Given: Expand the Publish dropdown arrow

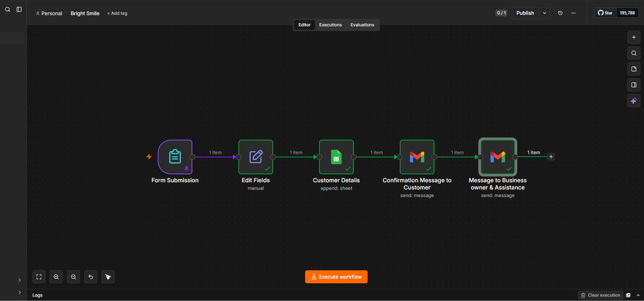Looking at the screenshot, I should [545, 13].
